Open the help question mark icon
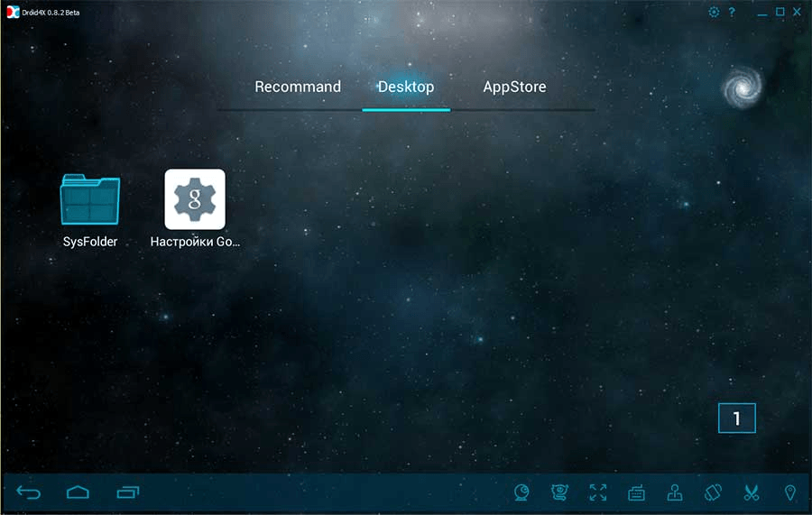 [732, 12]
